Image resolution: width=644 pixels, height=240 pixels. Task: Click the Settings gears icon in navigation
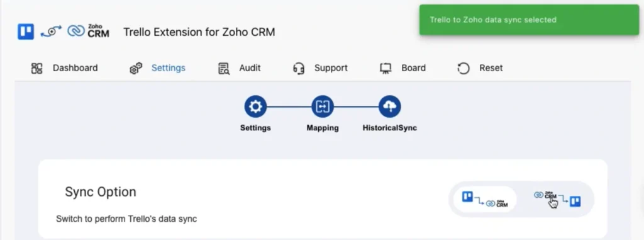(x=136, y=68)
